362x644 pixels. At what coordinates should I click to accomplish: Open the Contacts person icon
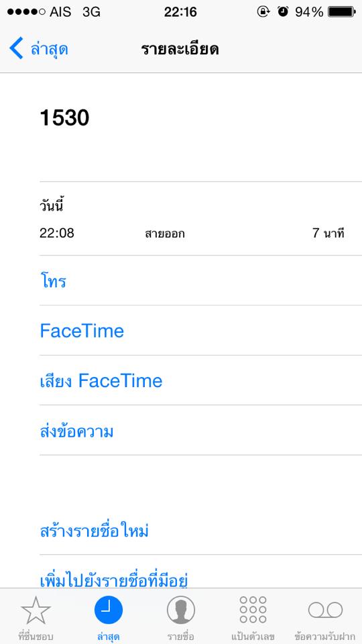coord(180,610)
